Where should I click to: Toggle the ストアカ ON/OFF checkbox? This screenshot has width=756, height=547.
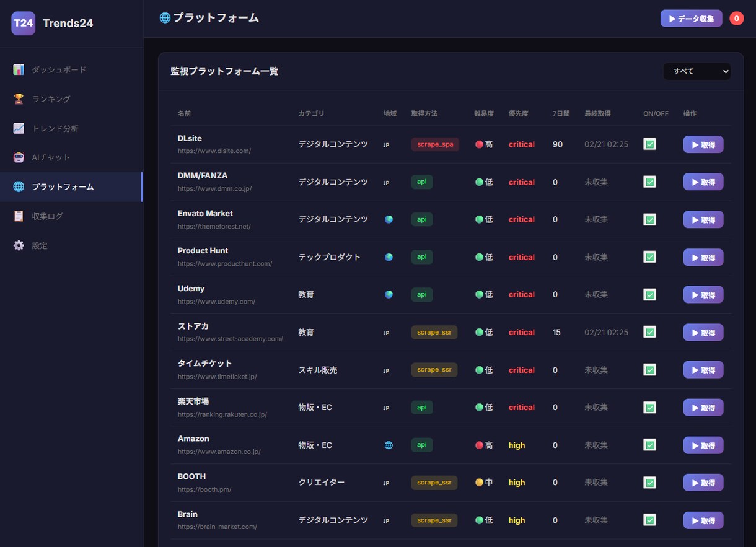click(649, 332)
